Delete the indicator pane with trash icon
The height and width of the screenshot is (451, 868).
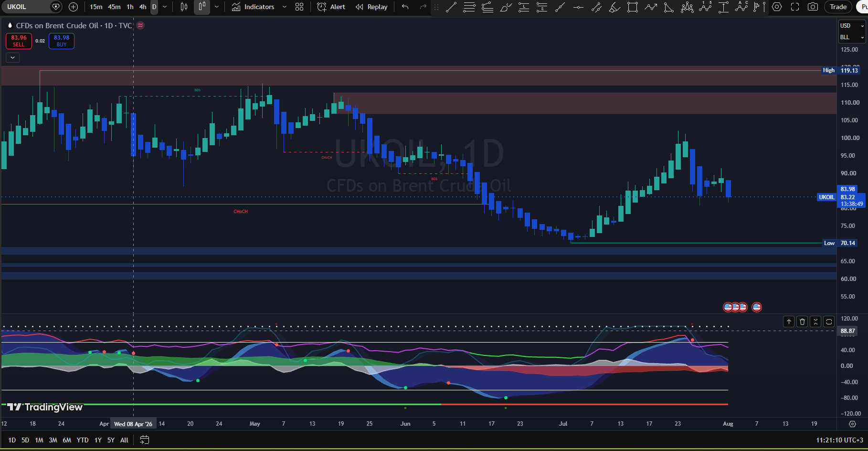[802, 322]
